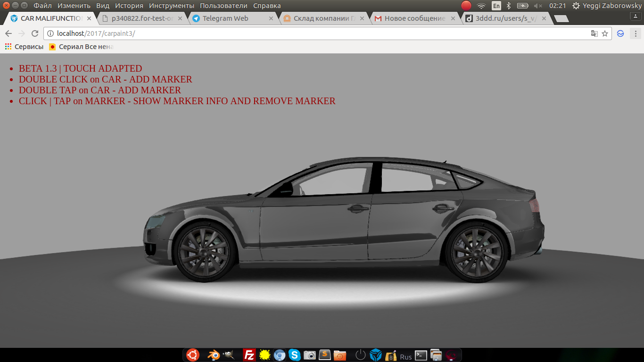Open the Wi-Fi network indicator

tap(481, 6)
